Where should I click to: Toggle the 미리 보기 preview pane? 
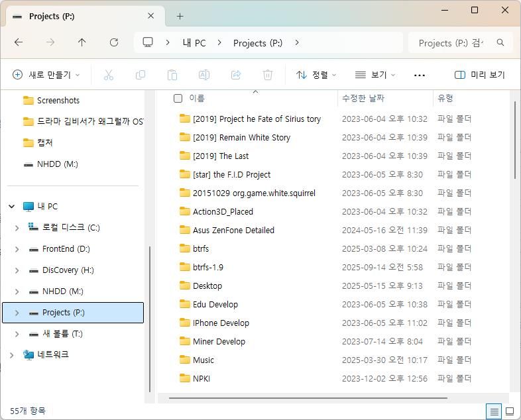coord(479,75)
